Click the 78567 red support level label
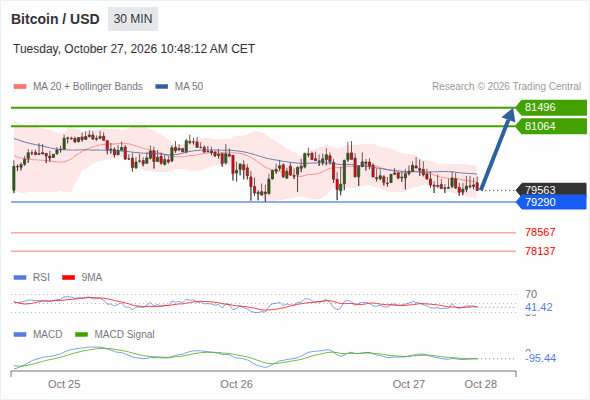 click(540, 232)
